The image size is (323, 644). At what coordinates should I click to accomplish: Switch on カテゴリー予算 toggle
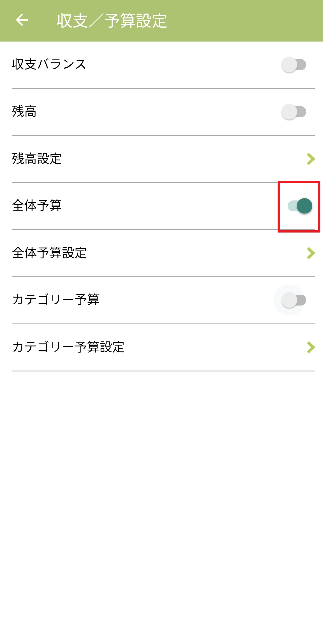click(294, 300)
